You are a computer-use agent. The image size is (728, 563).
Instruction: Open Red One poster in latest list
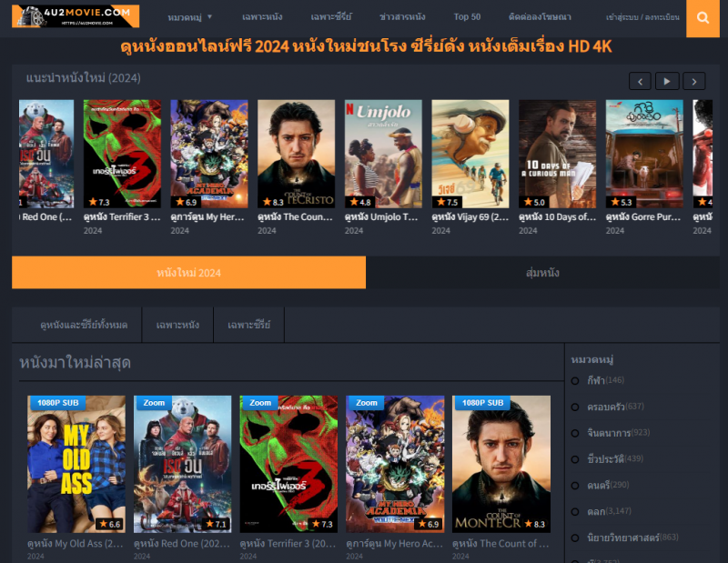point(183,464)
